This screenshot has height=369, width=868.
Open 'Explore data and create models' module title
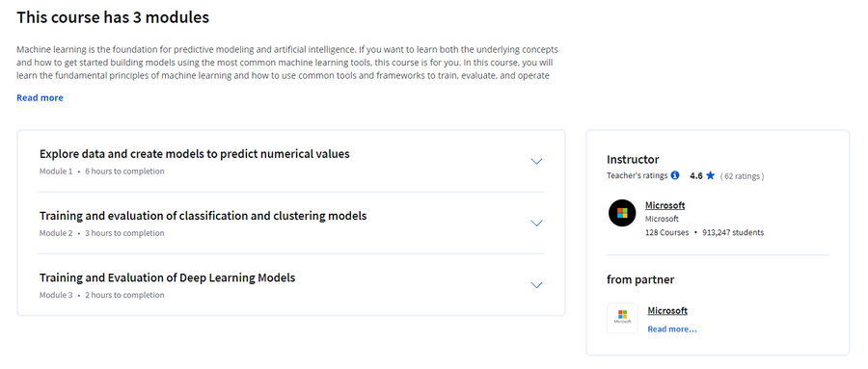(194, 154)
